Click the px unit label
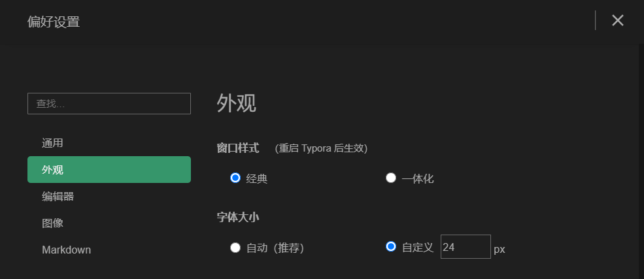Image resolution: width=644 pixels, height=279 pixels. point(500,249)
